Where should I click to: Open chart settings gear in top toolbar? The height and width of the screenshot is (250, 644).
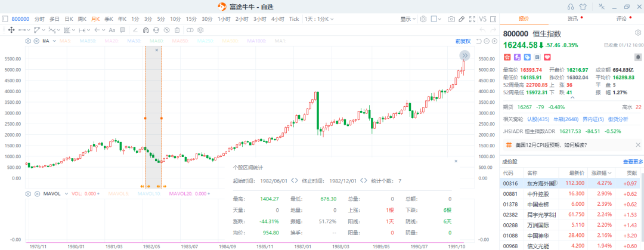(423, 19)
